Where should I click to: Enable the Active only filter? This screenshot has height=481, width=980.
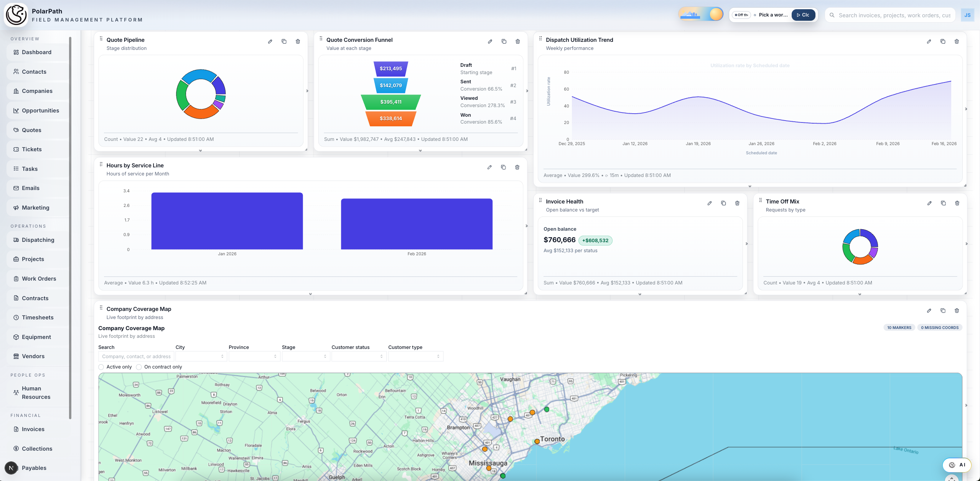pyautogui.click(x=101, y=367)
